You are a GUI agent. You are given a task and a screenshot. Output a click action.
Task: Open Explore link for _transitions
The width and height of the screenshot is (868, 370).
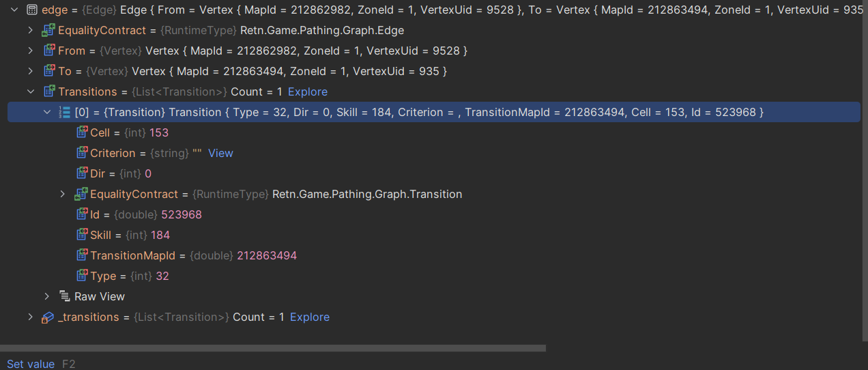coord(309,317)
